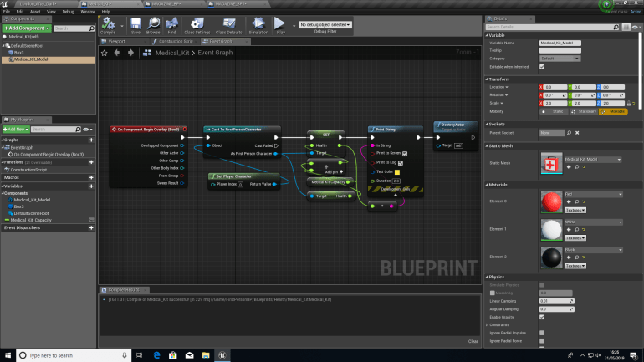Open view options eye icon in My Blueprint
The height and width of the screenshot is (362, 644).
(87, 130)
